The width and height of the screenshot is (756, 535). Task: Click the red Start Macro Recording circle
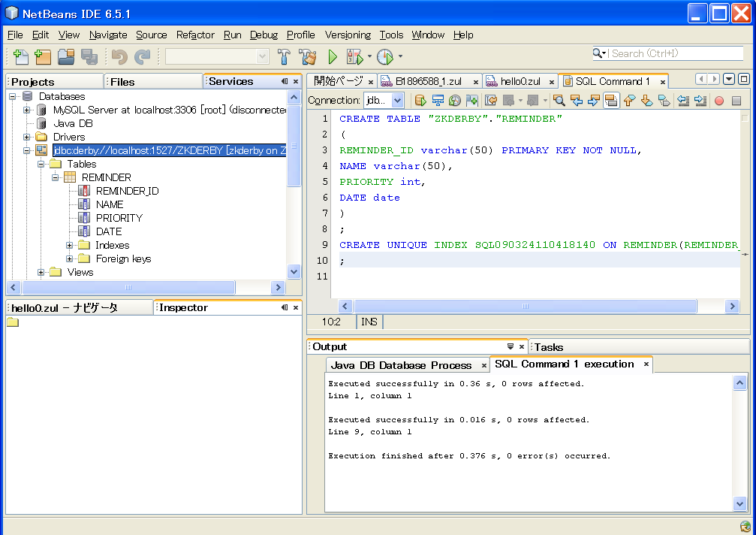click(719, 101)
